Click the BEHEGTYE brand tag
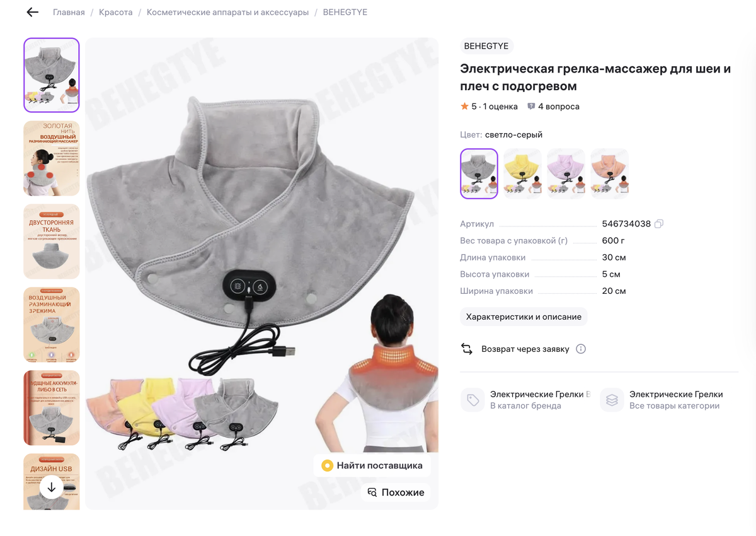 tap(486, 46)
